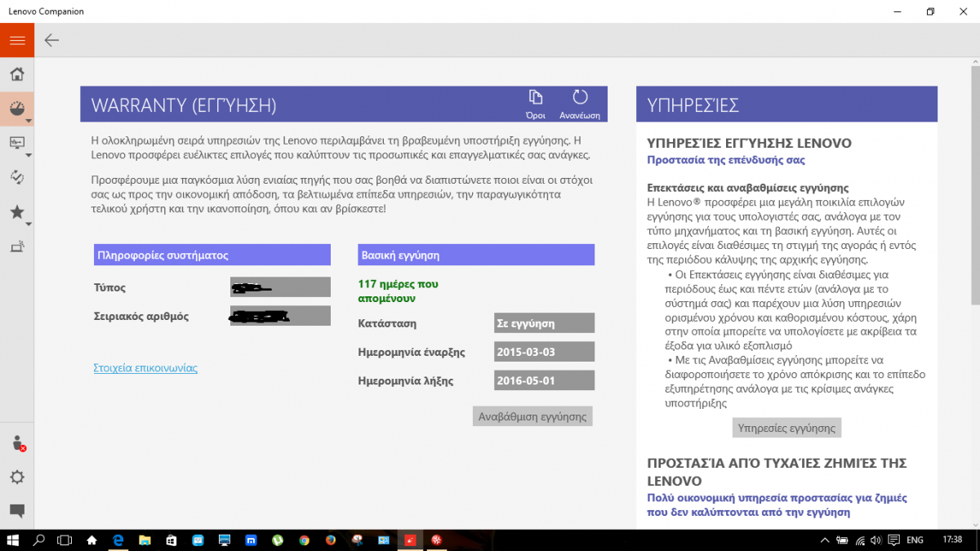Click ΥΠΗΡΕΣΊΕΣ ΕΓΓΎΗΣΗΣ LENOVO heading

tap(750, 144)
